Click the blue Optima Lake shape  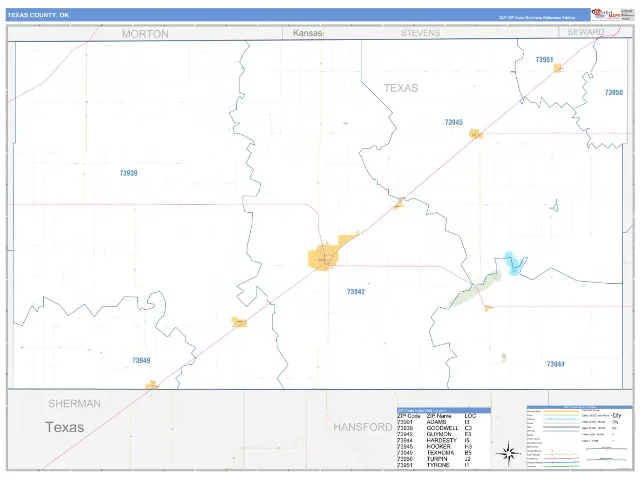pyautogui.click(x=513, y=264)
